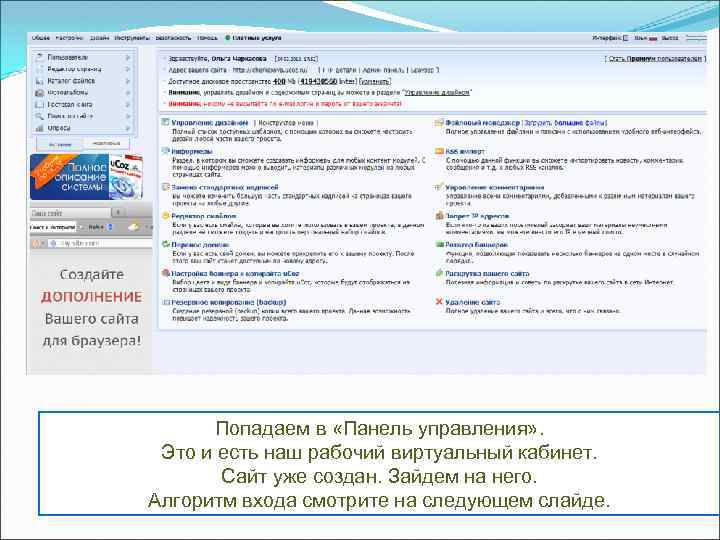This screenshot has height=540, width=720.
Task: Open the Файловый менеджер link
Action: (482, 123)
